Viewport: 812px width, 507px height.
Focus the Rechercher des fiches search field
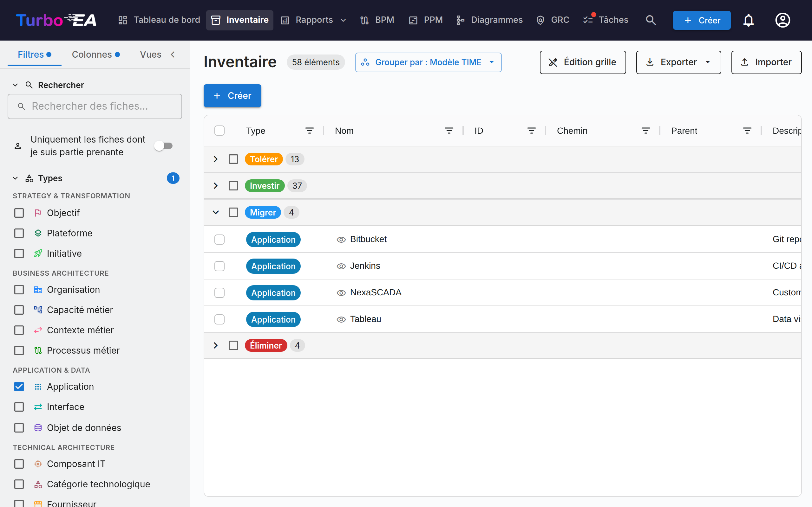(95, 106)
